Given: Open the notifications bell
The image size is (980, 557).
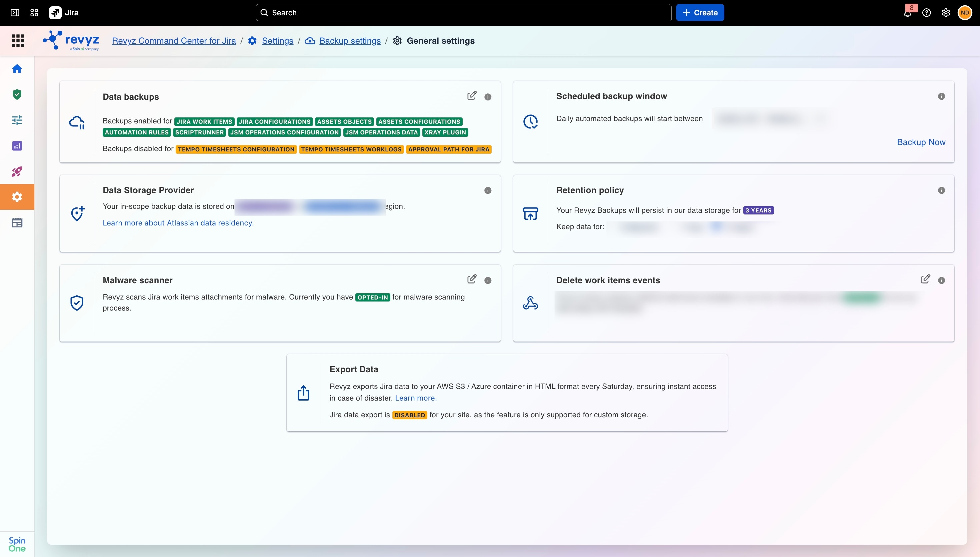Looking at the screenshot, I should (907, 13).
